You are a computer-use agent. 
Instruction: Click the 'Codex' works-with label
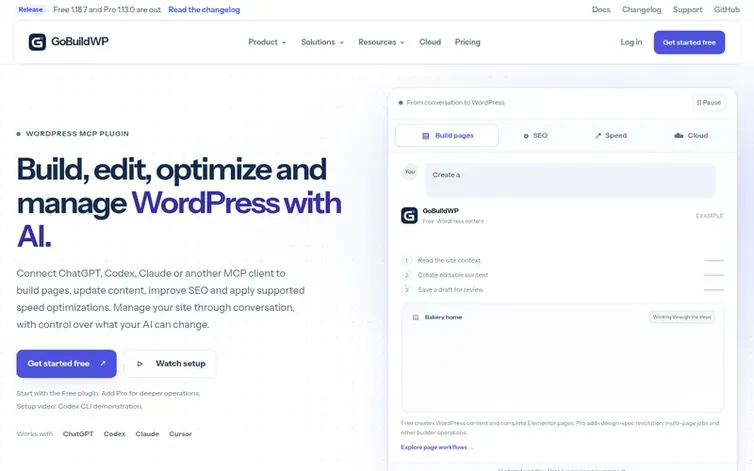[x=114, y=434]
